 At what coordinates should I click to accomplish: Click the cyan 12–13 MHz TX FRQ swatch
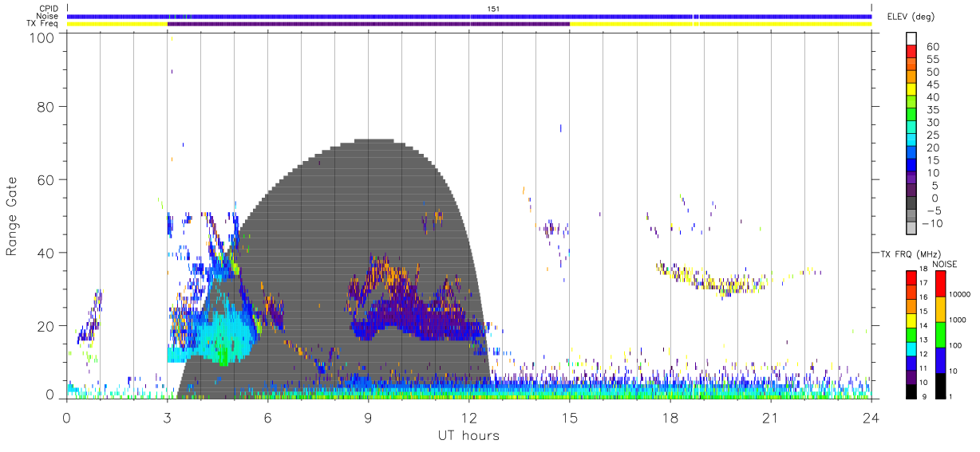[911, 348]
